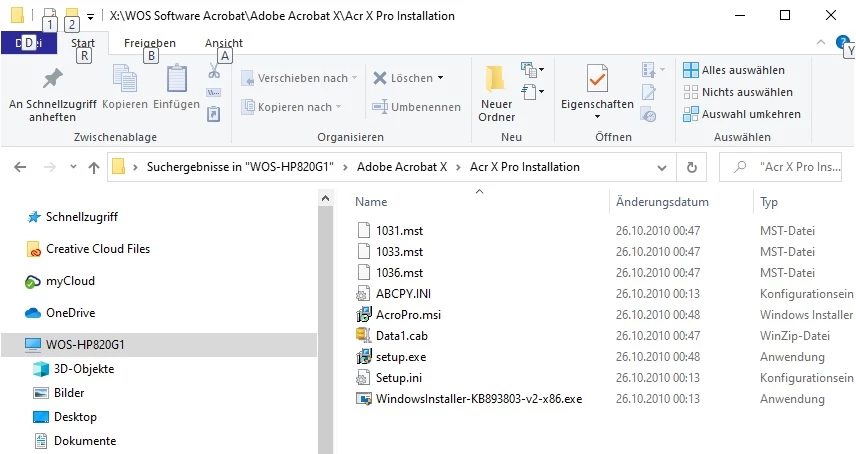
Task: Switch to the Start ribbon tab
Action: [83, 43]
